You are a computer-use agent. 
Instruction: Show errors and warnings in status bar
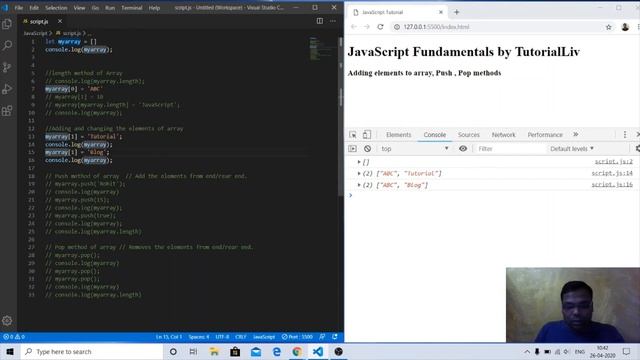coord(14,337)
